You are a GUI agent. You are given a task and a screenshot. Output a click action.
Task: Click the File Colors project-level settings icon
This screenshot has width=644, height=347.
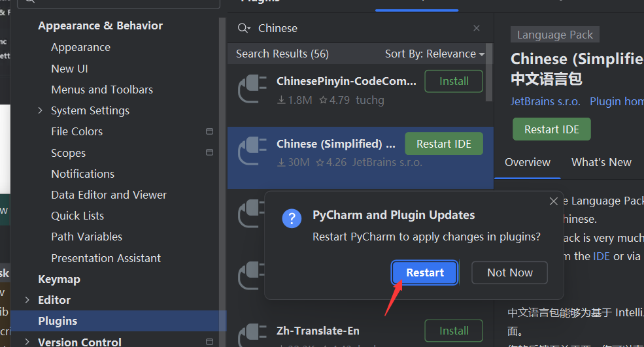[209, 131]
